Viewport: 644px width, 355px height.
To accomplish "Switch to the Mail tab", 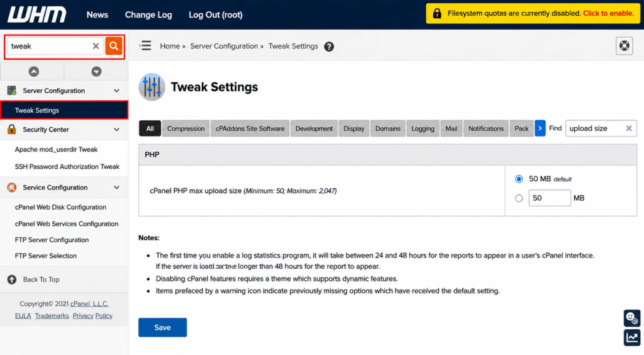I will tap(452, 128).
